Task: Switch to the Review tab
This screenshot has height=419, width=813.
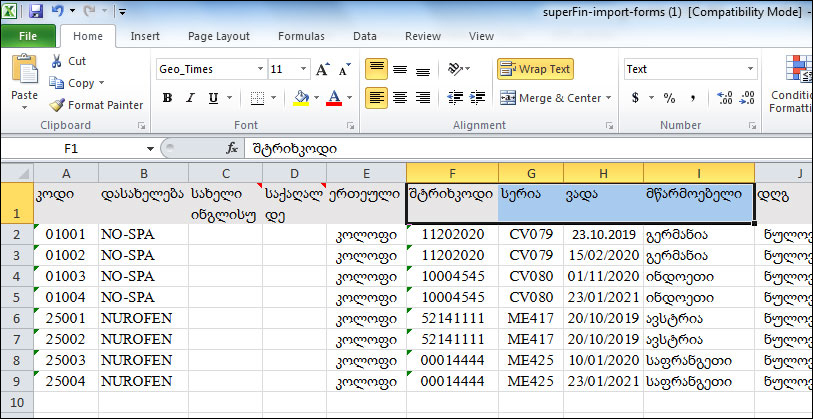Action: tap(423, 36)
